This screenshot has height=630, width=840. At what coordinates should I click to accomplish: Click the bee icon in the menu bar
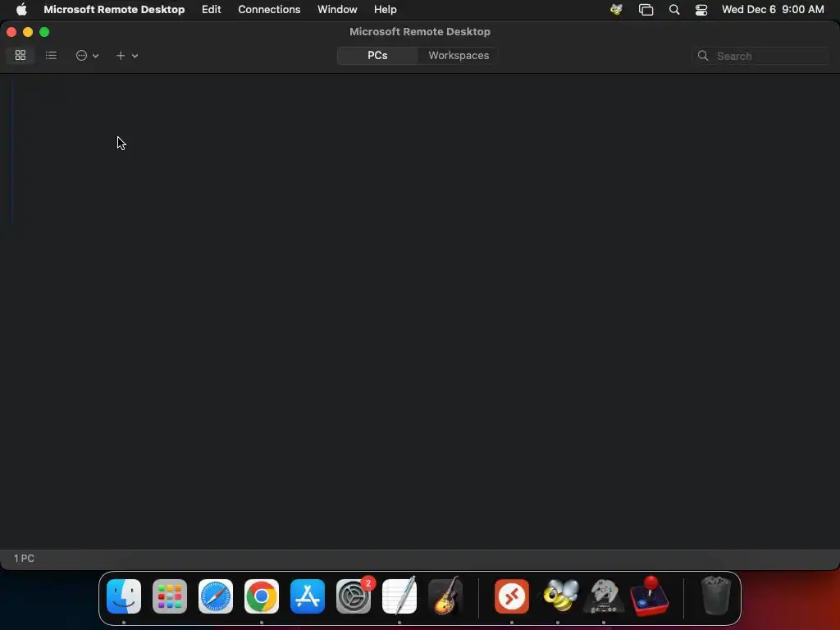tap(616, 9)
